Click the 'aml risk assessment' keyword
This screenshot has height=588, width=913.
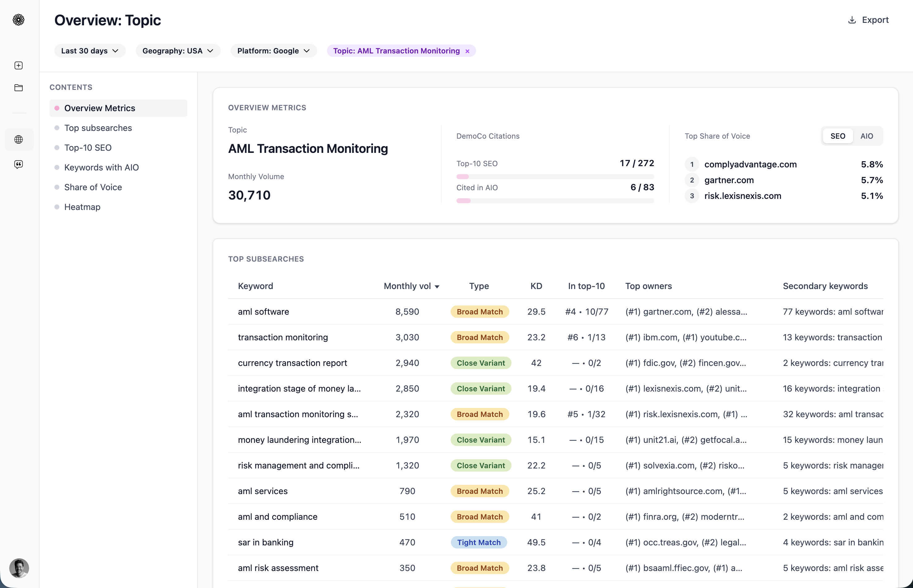(x=278, y=568)
